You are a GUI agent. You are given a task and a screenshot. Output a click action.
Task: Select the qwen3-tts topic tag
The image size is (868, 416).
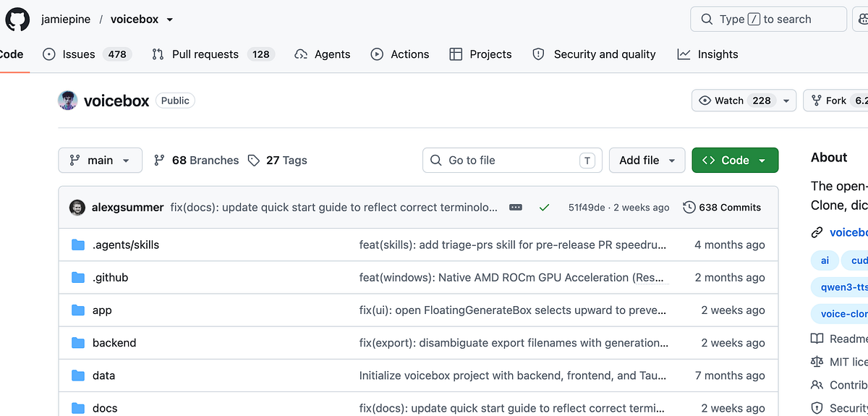[840, 287]
